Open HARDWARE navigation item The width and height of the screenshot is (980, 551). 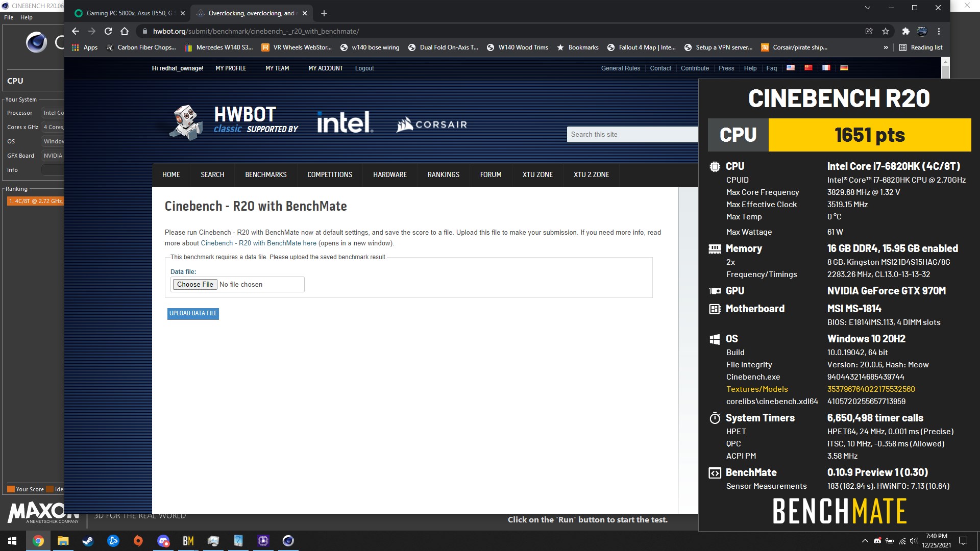390,174
